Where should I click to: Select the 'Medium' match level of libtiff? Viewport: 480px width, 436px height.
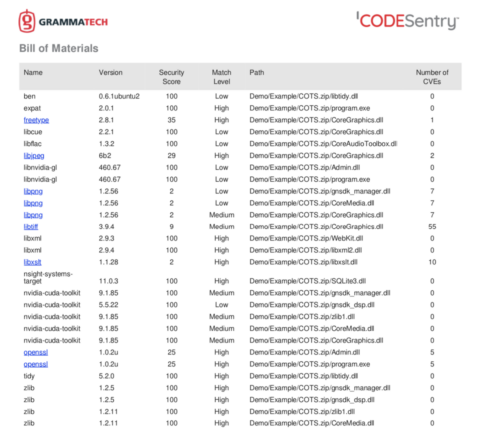(x=222, y=227)
